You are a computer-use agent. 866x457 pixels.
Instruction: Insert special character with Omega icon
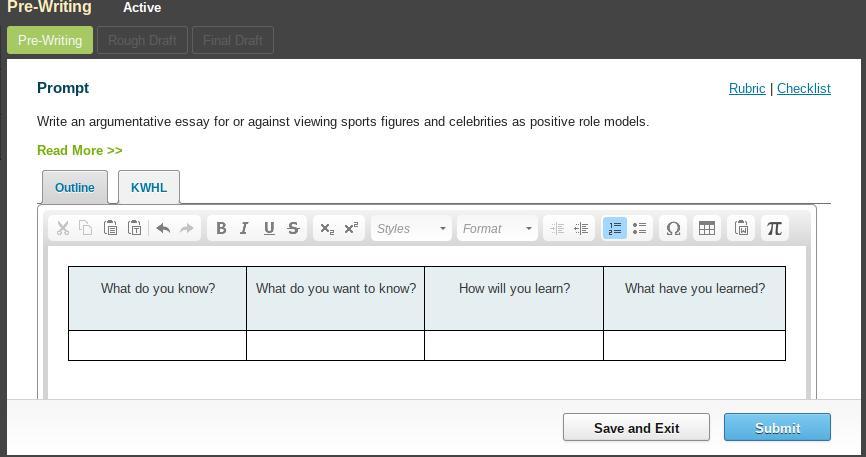click(673, 228)
